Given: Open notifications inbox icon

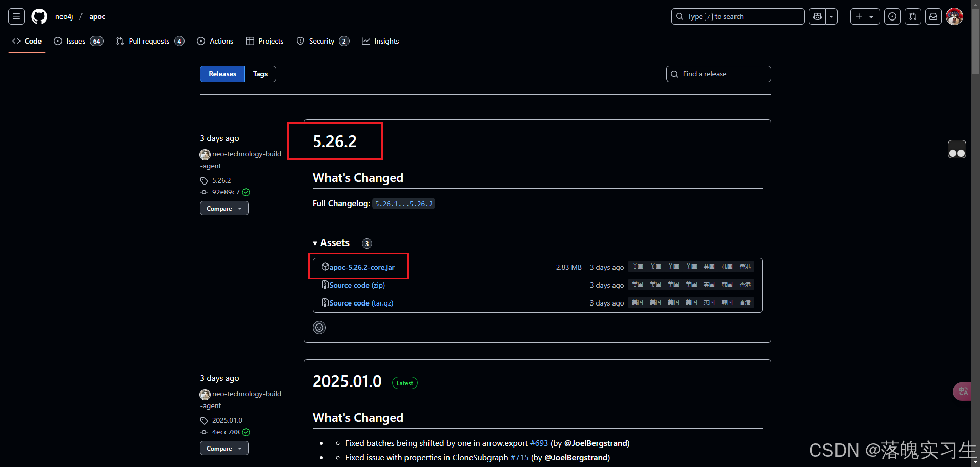Looking at the screenshot, I should (x=933, y=16).
